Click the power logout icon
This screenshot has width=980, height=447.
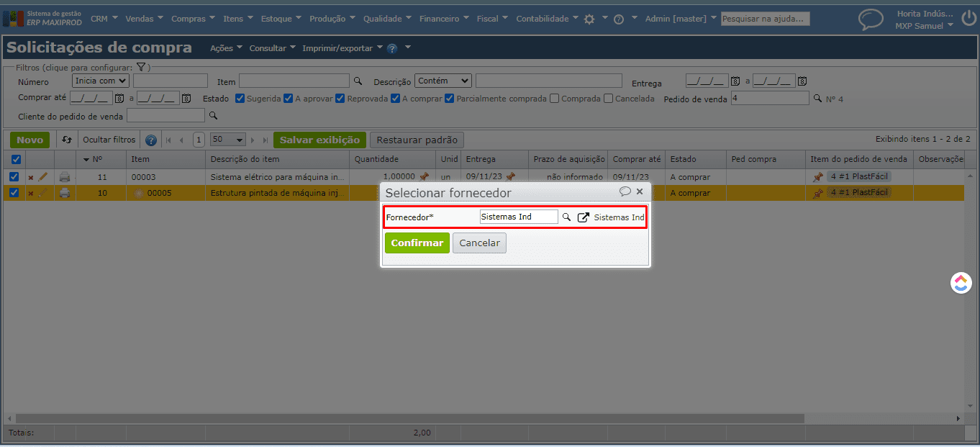point(968,18)
